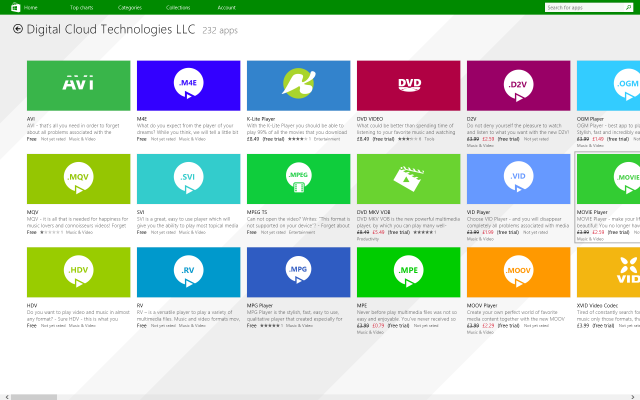Image resolution: width=640 pixels, height=400 pixels.
Task: Open the DVD VIDEO app tile
Action: (x=408, y=85)
